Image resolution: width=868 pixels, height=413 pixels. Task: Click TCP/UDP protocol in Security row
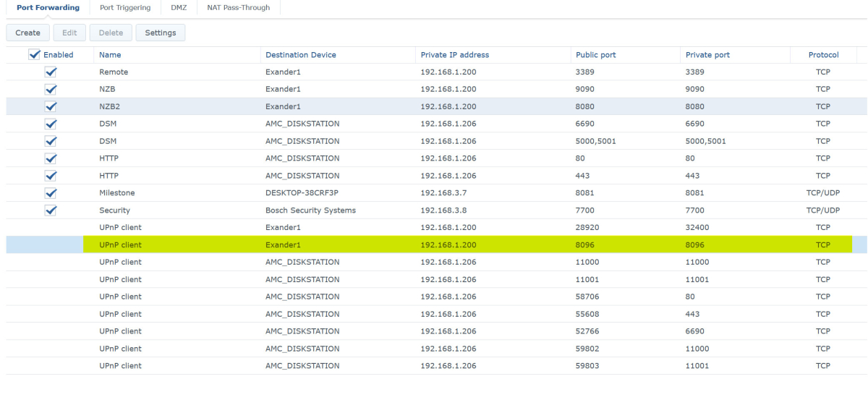pos(823,210)
